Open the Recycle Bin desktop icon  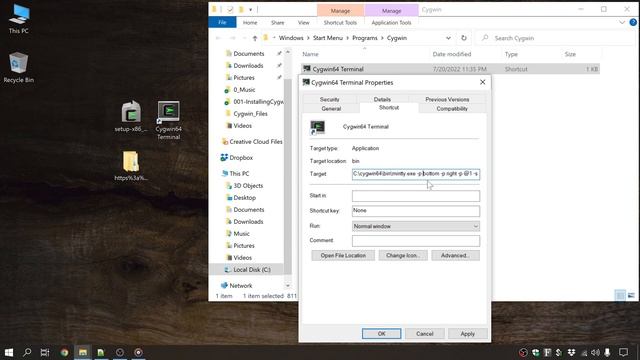pyautogui.click(x=19, y=68)
